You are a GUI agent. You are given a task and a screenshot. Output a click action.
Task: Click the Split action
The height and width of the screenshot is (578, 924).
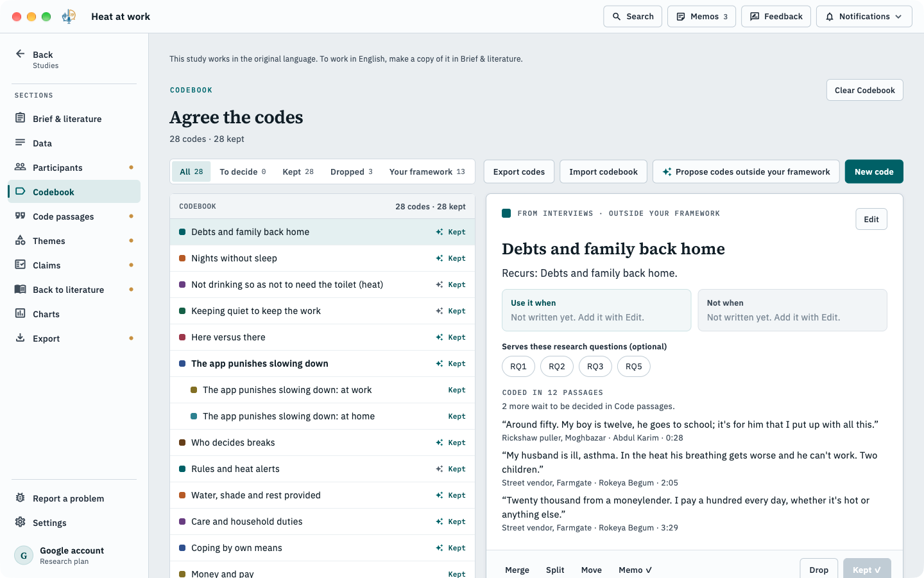555,570
